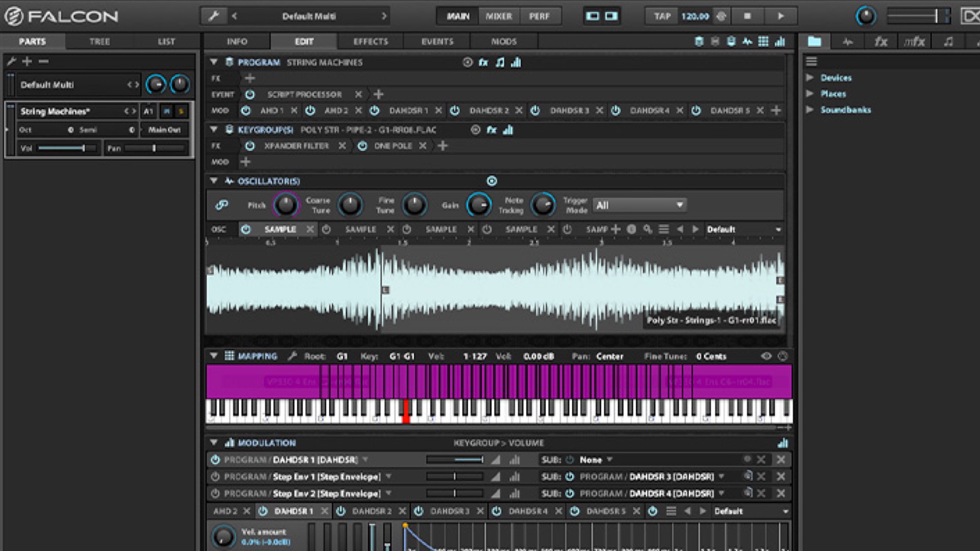
Task: Click EVENTS tab in the top navigation bar
Action: coord(436,42)
